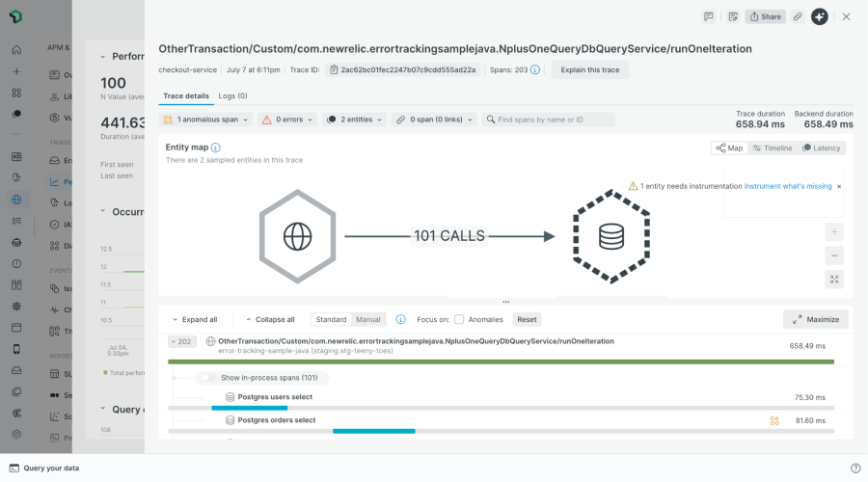The height and width of the screenshot is (482, 868).
Task: Open the New Relic home logo
Action: pyautogui.click(x=16, y=16)
